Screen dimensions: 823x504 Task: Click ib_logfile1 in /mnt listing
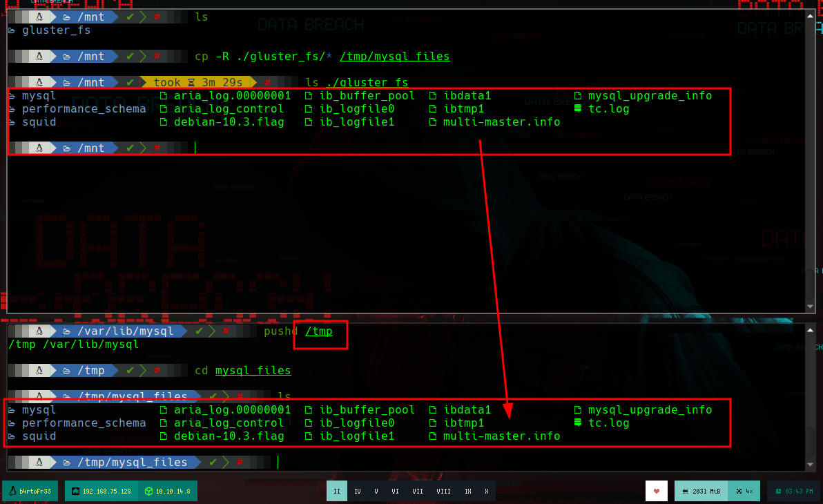tap(357, 122)
